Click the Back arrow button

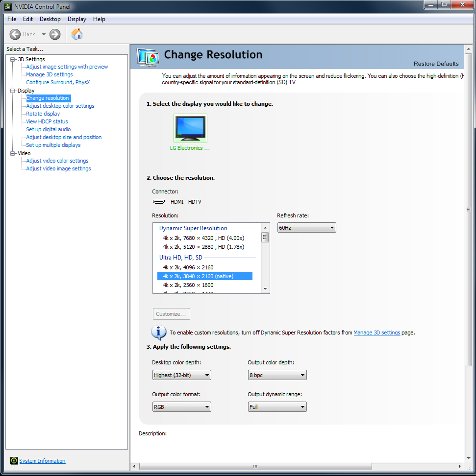click(15, 34)
